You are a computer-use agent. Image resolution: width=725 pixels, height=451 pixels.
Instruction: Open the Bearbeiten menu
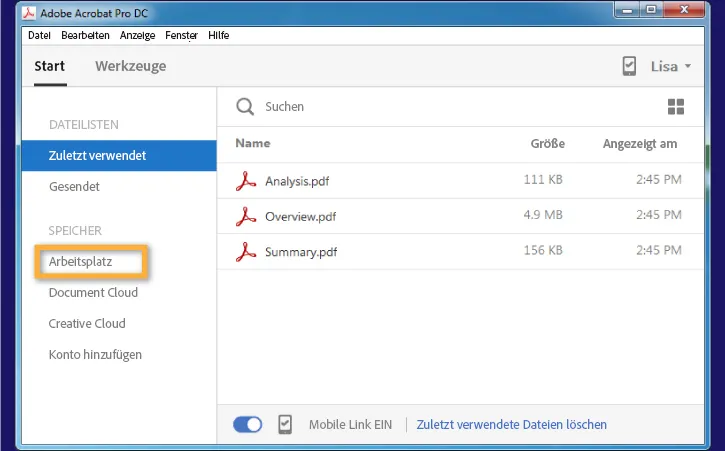pyautogui.click(x=85, y=35)
